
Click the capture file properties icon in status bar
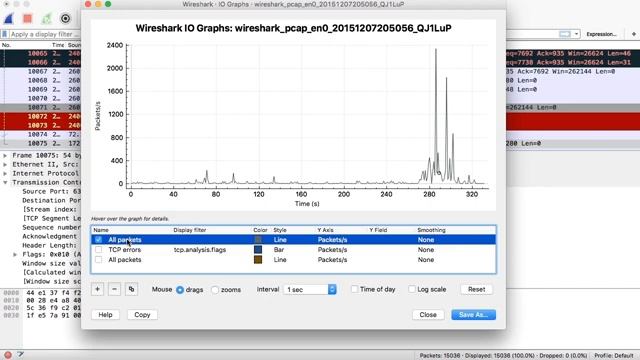[20, 355]
